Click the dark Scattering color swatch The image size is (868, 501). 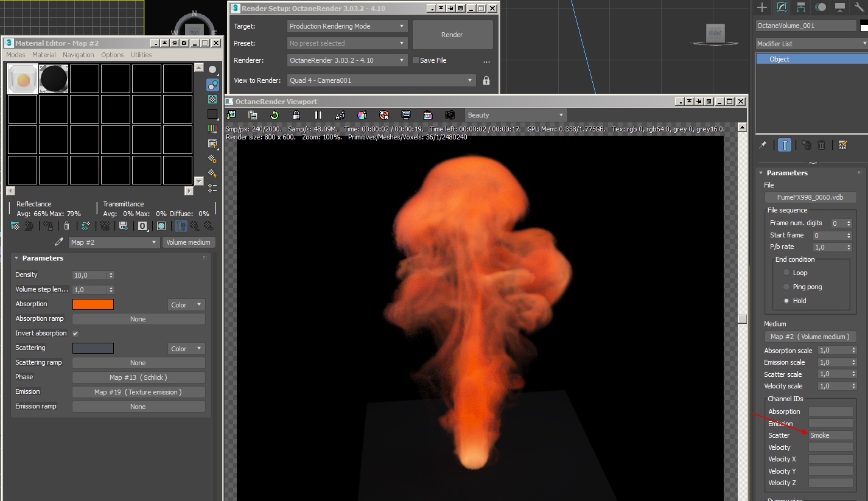(93, 348)
